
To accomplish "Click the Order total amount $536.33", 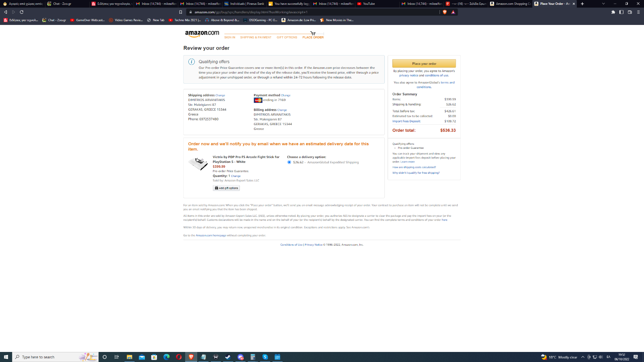I will click(448, 130).
